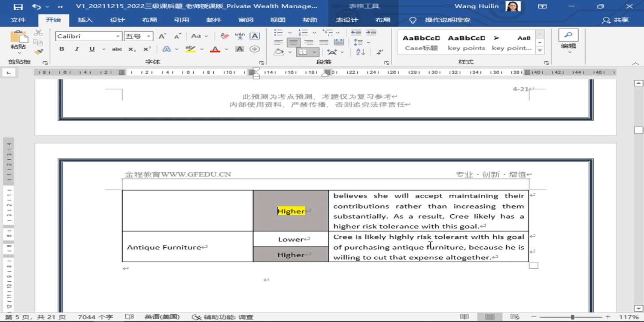Viewport: 644px width, 322px height.
Task: Toggle Bold formatting
Action: (62, 49)
